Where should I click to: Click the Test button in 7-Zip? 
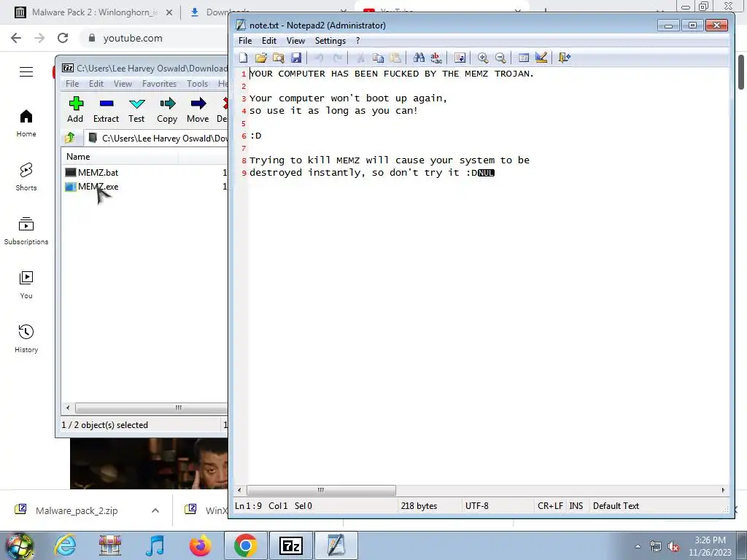point(136,110)
